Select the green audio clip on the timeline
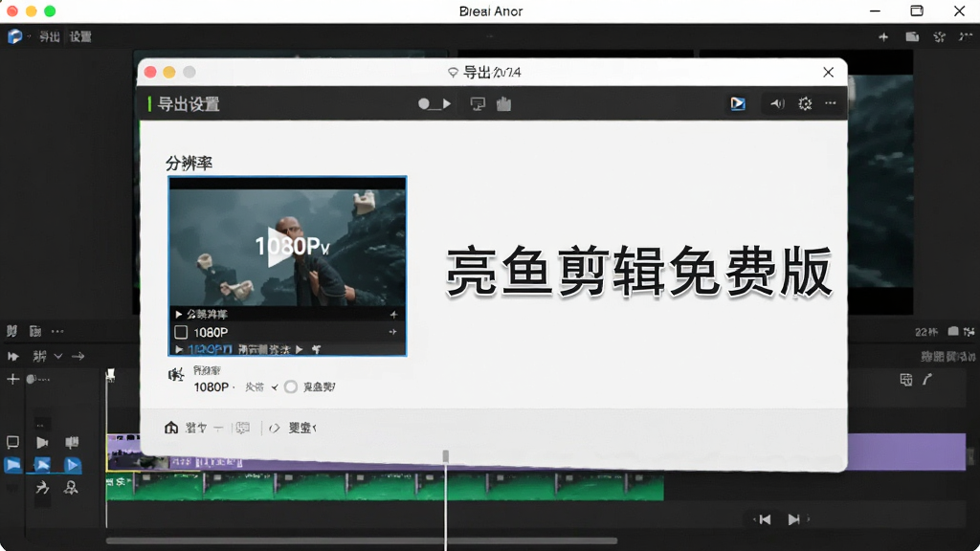 click(385, 487)
